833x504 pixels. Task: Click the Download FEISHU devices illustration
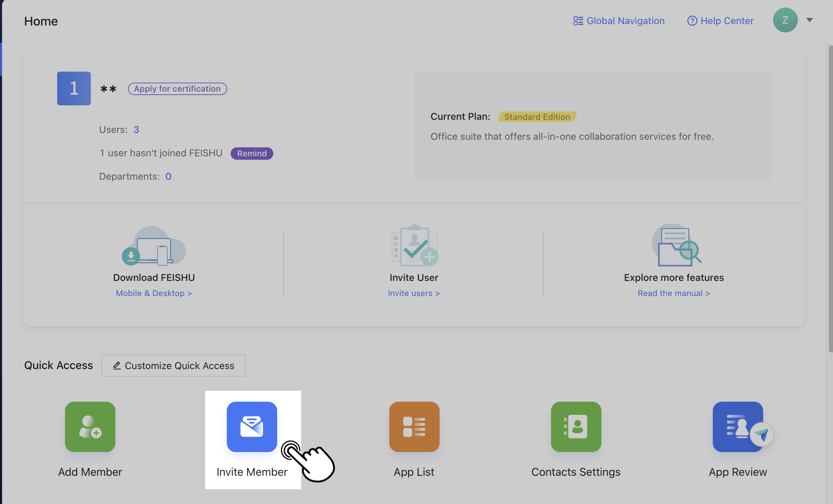click(154, 245)
